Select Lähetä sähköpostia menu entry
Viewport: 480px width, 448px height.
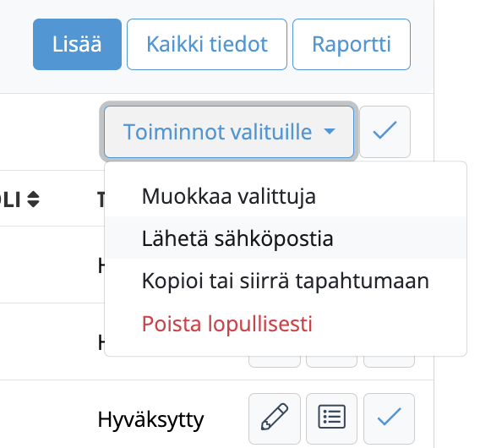(286, 238)
